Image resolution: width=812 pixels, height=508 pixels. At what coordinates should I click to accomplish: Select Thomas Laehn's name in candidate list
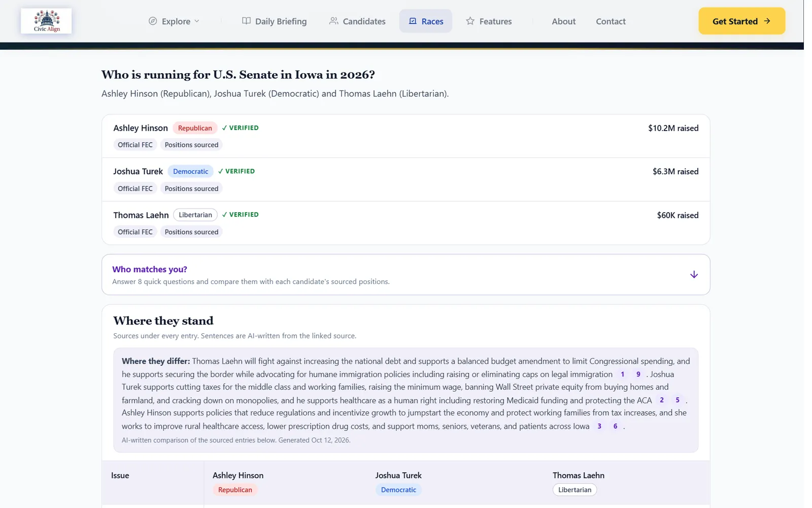coord(141,215)
